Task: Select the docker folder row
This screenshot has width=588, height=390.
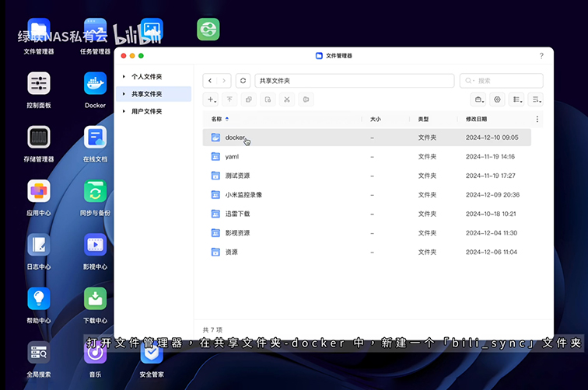Action: tap(367, 138)
